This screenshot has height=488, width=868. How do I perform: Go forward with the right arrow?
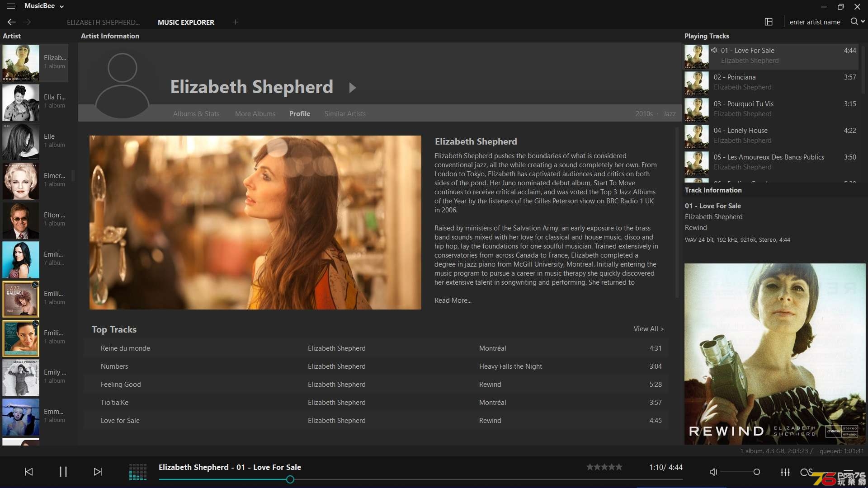[x=27, y=22]
